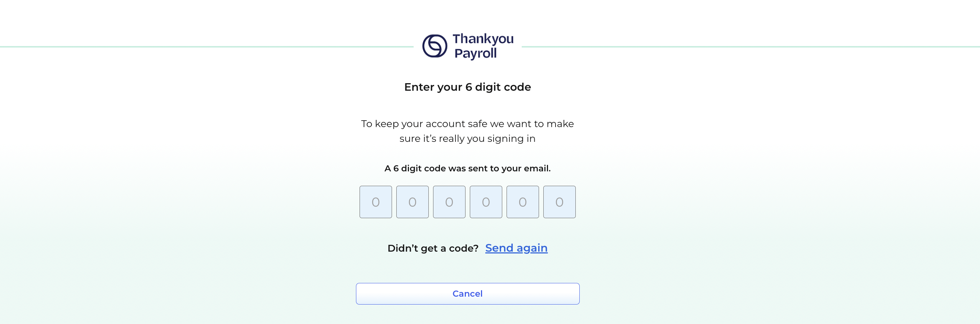Image resolution: width=980 pixels, height=324 pixels.
Task: Select the second code digit box
Action: [413, 202]
